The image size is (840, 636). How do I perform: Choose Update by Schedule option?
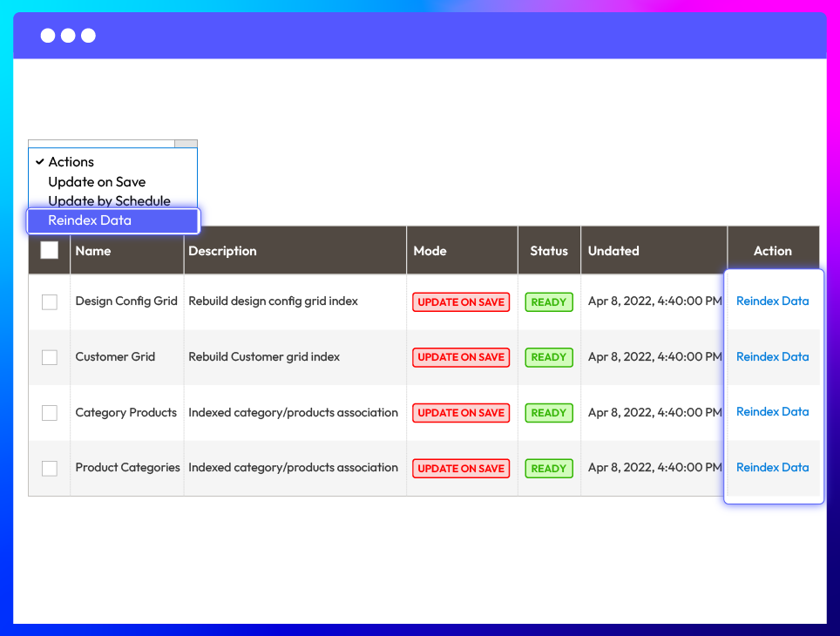(109, 201)
